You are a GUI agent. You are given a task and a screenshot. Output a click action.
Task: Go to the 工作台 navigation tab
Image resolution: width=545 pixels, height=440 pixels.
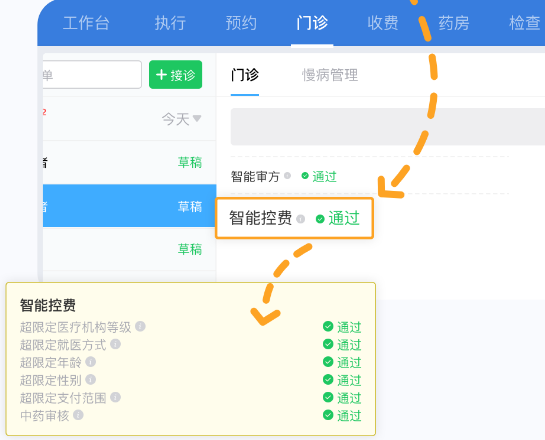pos(86,23)
